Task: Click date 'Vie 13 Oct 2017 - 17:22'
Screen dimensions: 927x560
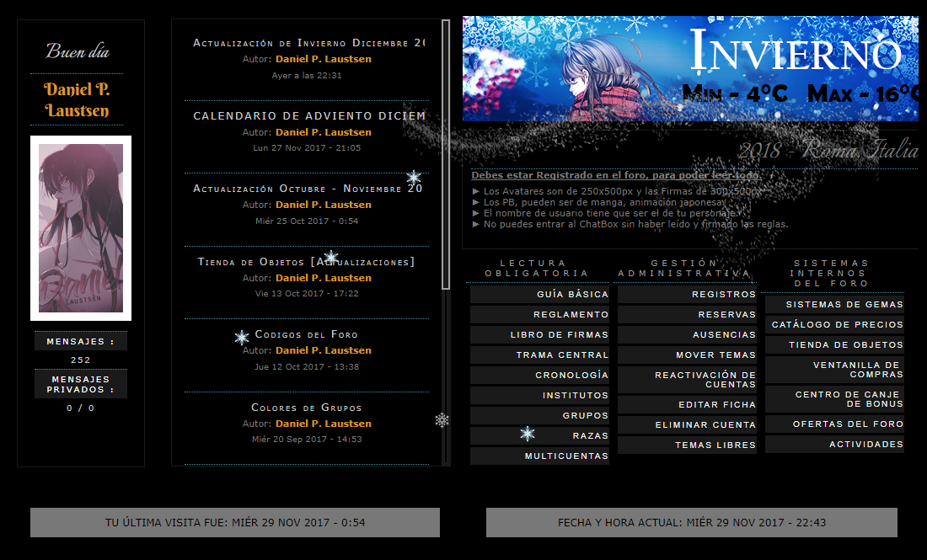Action: [306, 293]
